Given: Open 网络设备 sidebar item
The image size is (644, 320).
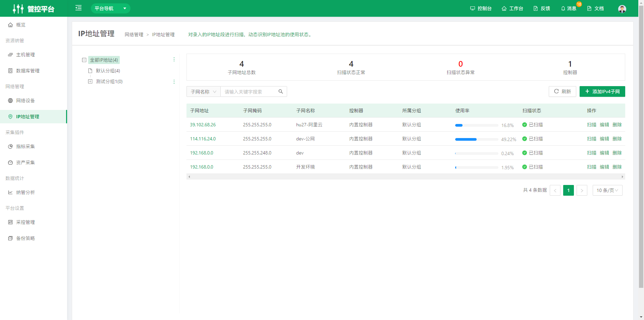Looking at the screenshot, I should (34, 101).
